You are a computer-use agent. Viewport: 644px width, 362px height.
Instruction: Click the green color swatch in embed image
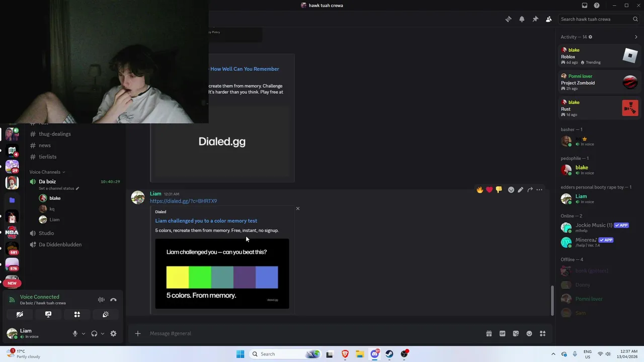pyautogui.click(x=200, y=277)
